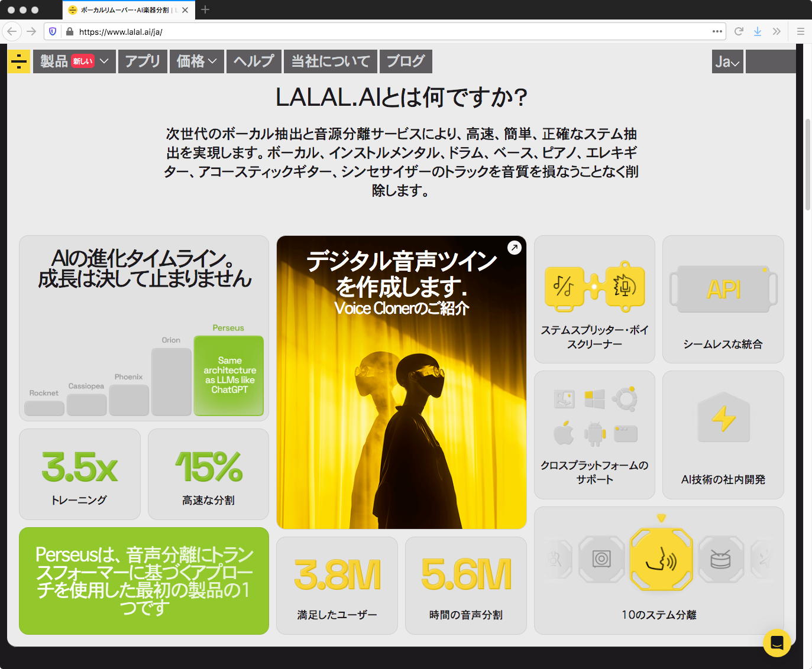Click the Windows logo platform icon
The height and width of the screenshot is (669, 812).
tap(594, 400)
